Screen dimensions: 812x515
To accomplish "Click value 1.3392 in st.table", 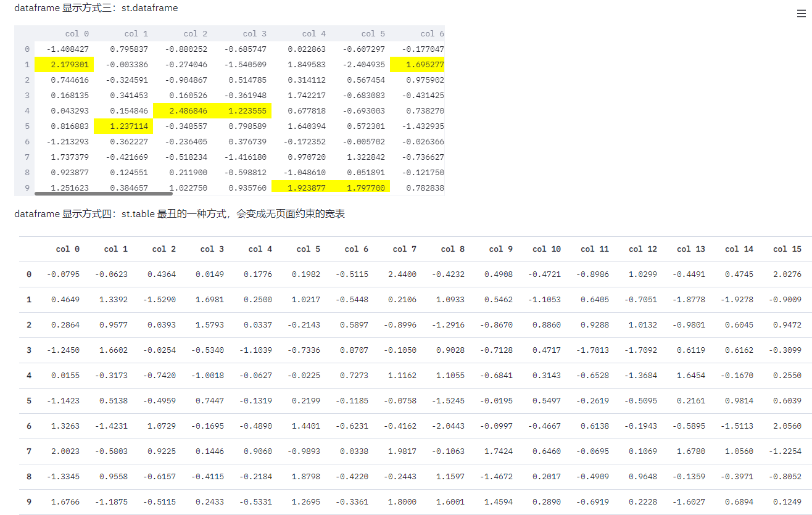I will [x=113, y=300].
